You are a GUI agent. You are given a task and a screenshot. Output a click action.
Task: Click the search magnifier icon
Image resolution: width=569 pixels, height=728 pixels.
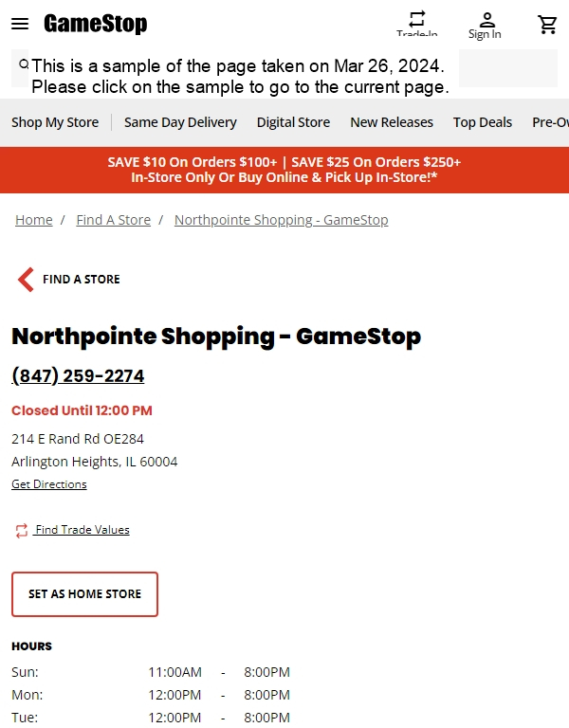tap(23, 64)
